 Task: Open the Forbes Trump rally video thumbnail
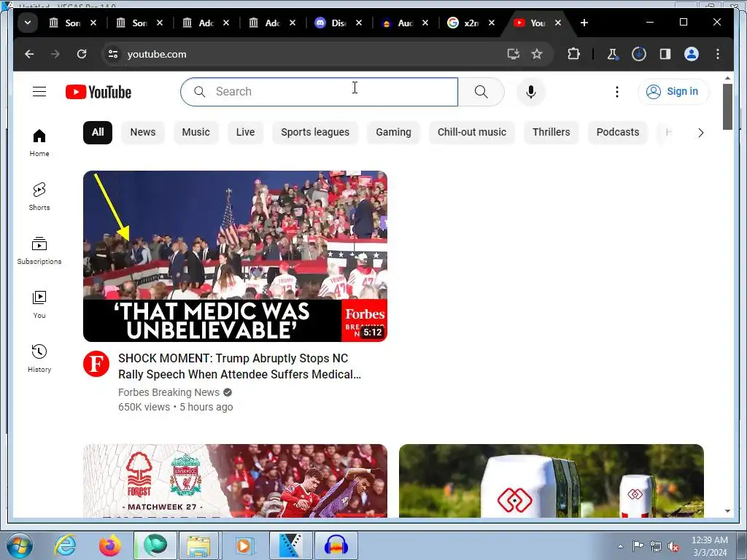235,256
